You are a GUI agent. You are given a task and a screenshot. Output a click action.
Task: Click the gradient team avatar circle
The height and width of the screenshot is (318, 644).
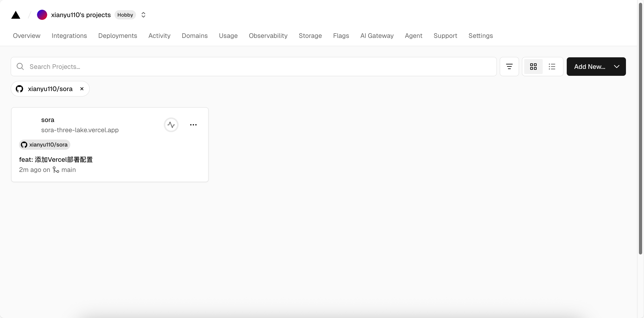[42, 15]
